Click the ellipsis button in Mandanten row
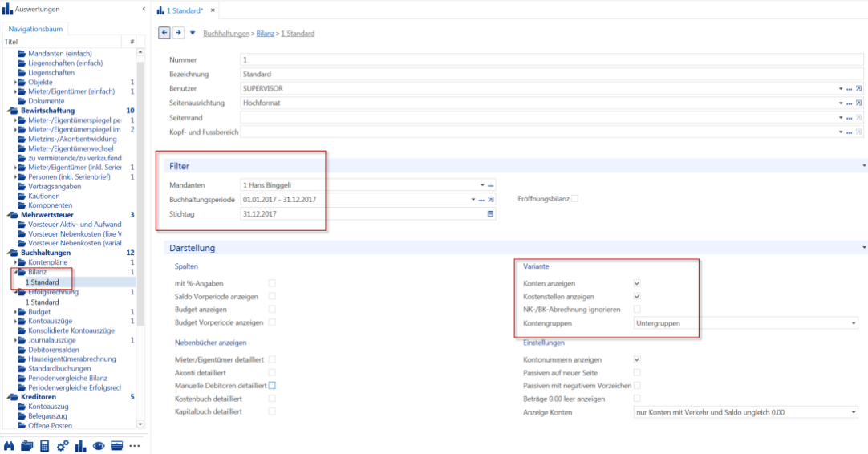Image resolution: width=868 pixels, height=454 pixels. (490, 185)
